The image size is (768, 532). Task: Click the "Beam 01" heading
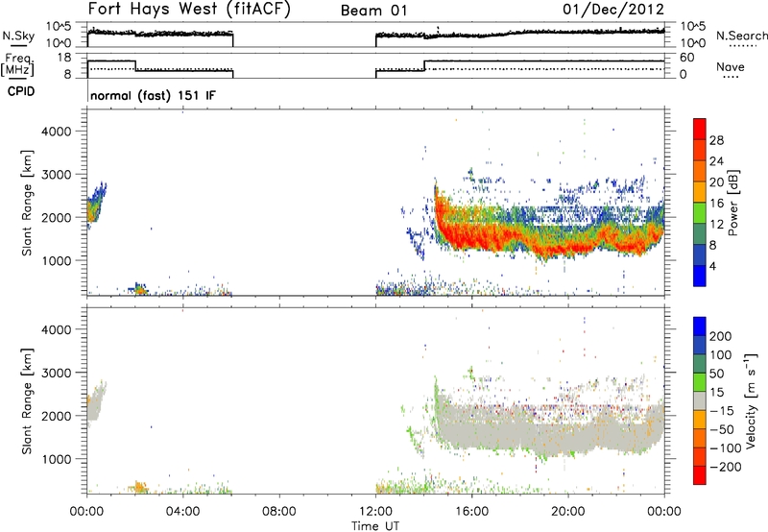(x=374, y=11)
